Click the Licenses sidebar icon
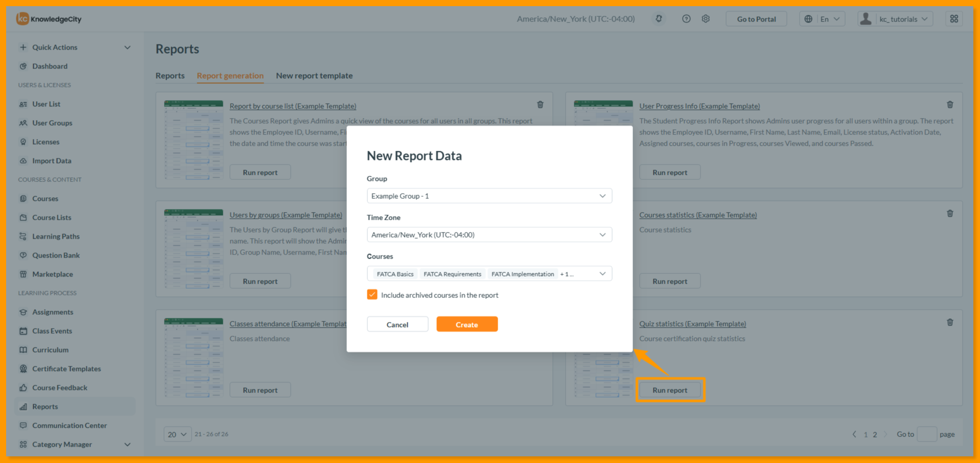980x463 pixels. 23,142
